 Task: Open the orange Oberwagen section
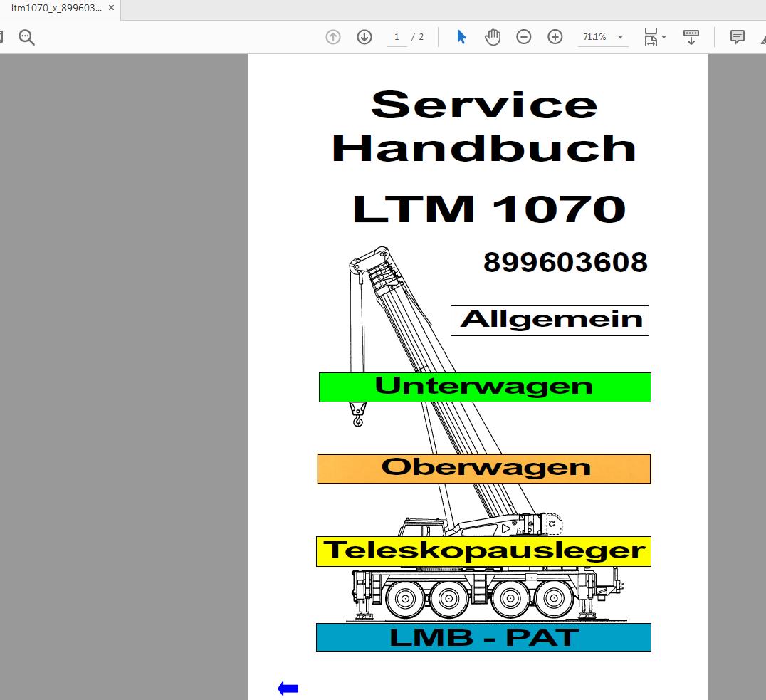pos(484,469)
